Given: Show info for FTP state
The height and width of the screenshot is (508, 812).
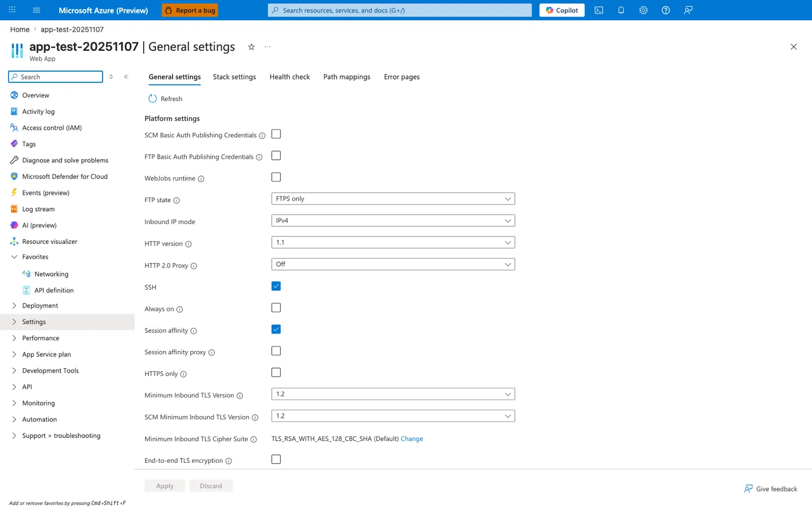Looking at the screenshot, I should point(176,200).
